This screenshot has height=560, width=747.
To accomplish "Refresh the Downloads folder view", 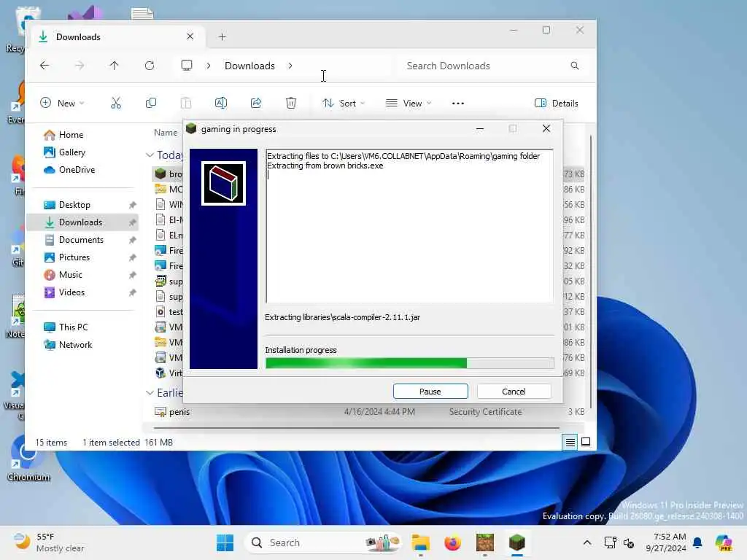I will 150,66.
